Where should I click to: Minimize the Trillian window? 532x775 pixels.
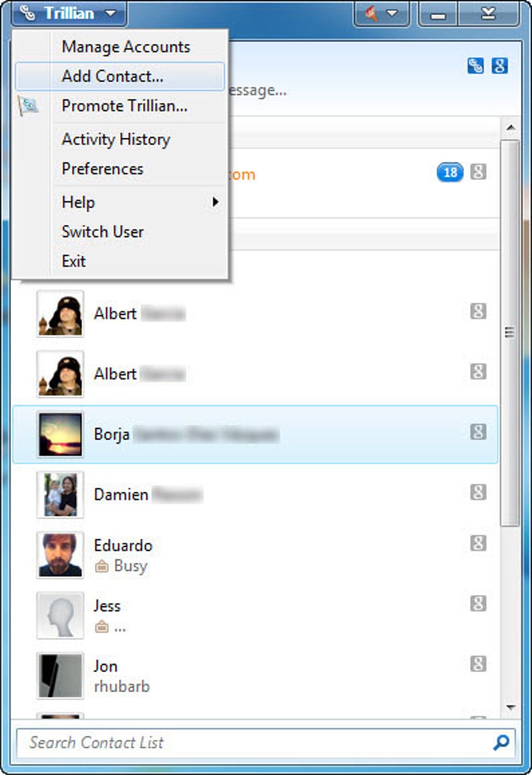[x=438, y=14]
